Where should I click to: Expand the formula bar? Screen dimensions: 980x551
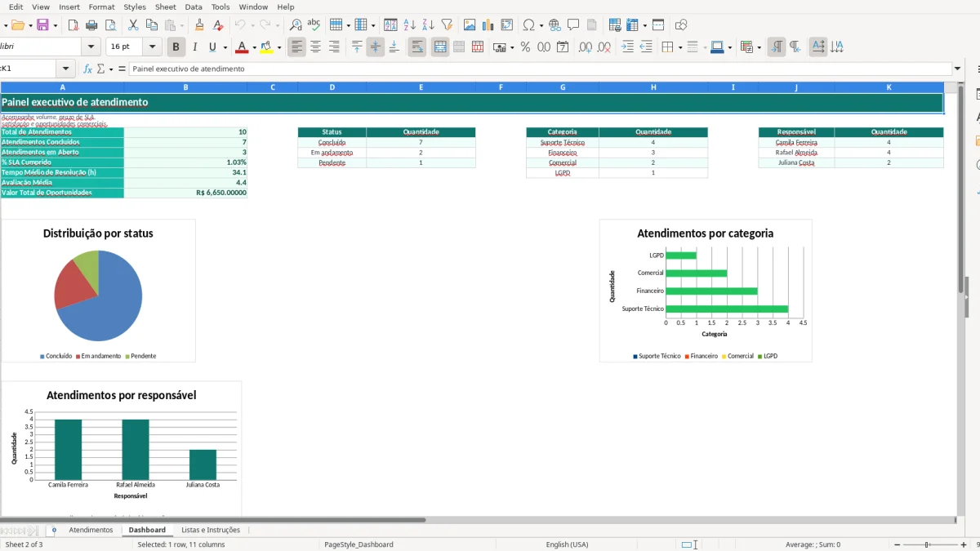pos(957,69)
